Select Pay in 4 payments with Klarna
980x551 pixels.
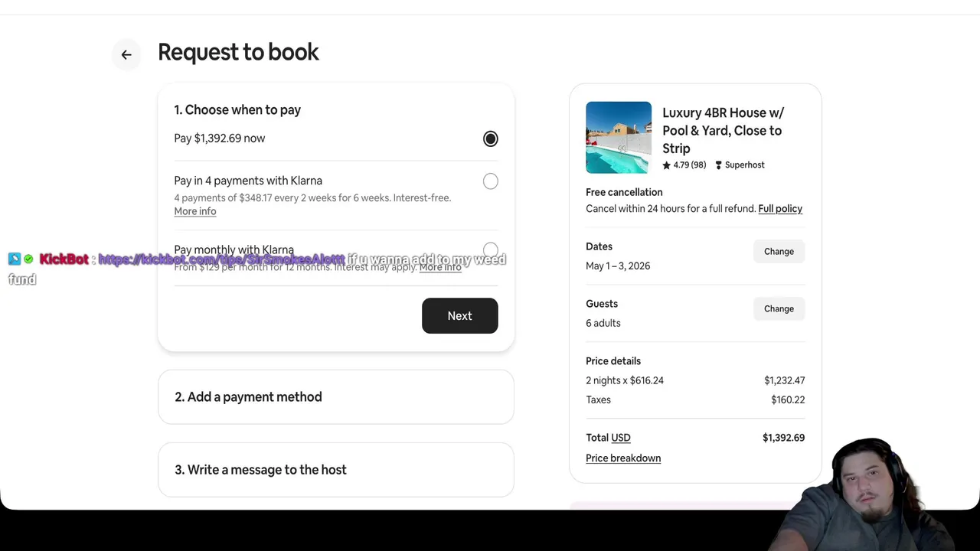point(490,181)
